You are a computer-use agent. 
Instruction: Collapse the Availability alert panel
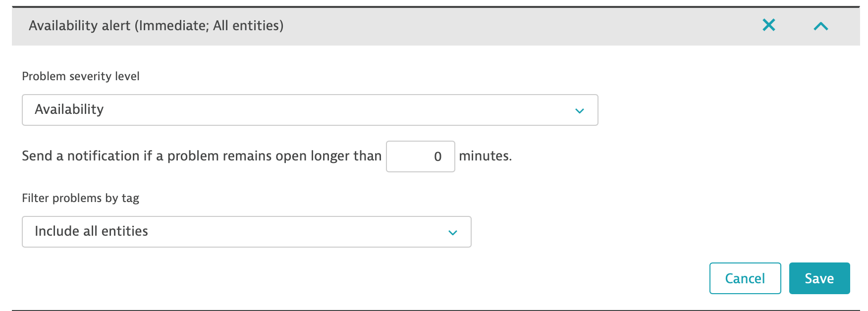click(820, 26)
